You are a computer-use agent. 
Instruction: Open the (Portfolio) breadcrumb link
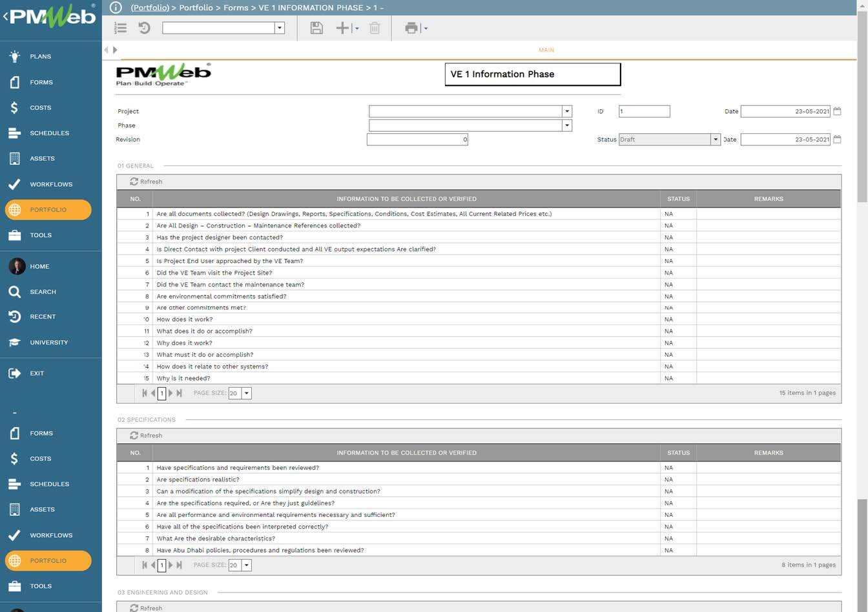pos(149,7)
